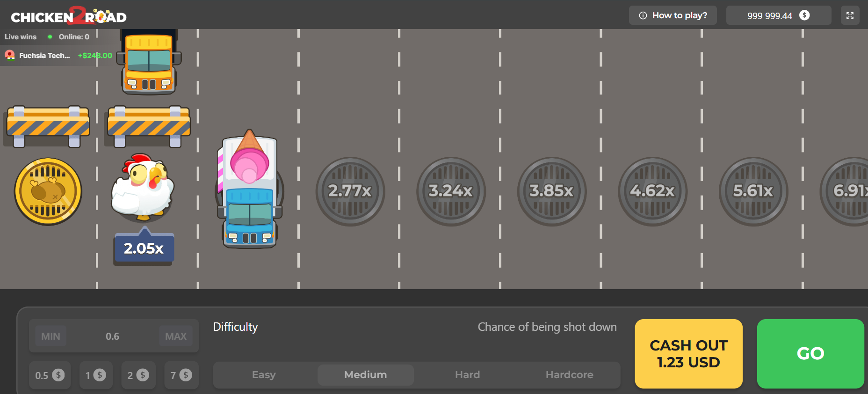This screenshot has height=394, width=868.
Task: Select Medium difficulty
Action: click(365, 375)
